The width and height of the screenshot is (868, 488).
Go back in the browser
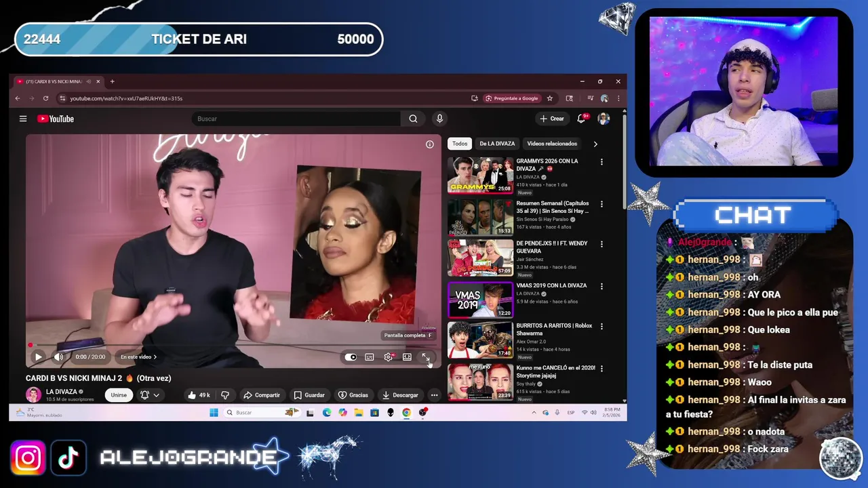18,98
